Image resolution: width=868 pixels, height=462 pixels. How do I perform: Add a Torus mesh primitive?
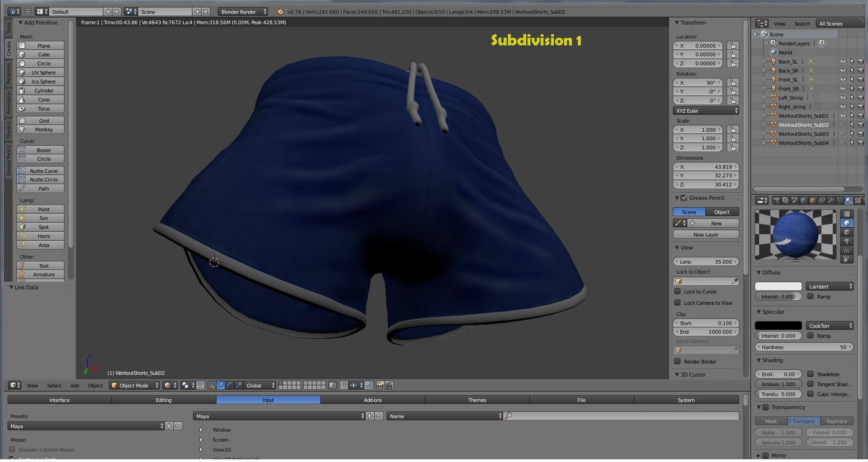click(41, 109)
